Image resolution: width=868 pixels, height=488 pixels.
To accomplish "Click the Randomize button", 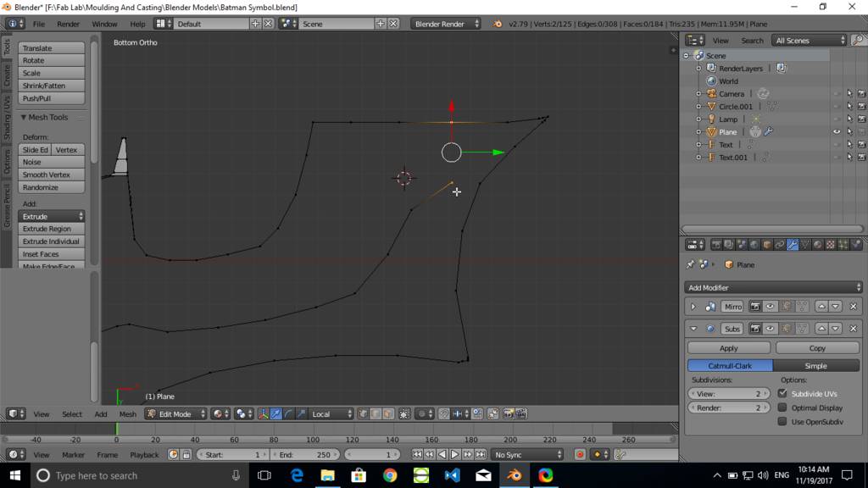I will (52, 187).
